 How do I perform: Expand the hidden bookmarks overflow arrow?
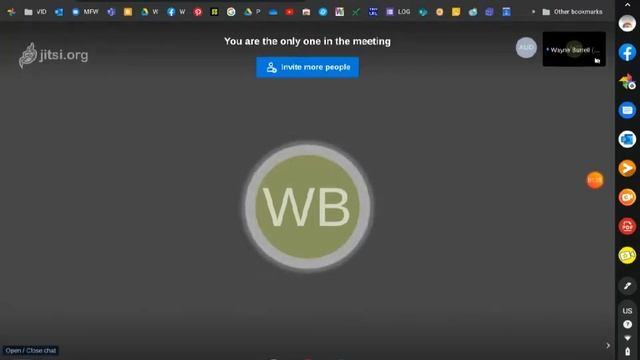(x=533, y=12)
